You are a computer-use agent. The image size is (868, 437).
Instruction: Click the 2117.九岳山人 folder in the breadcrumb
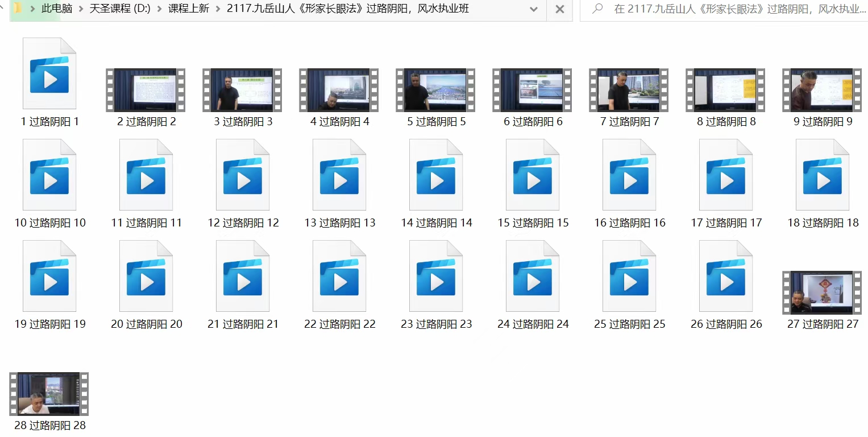pos(348,9)
